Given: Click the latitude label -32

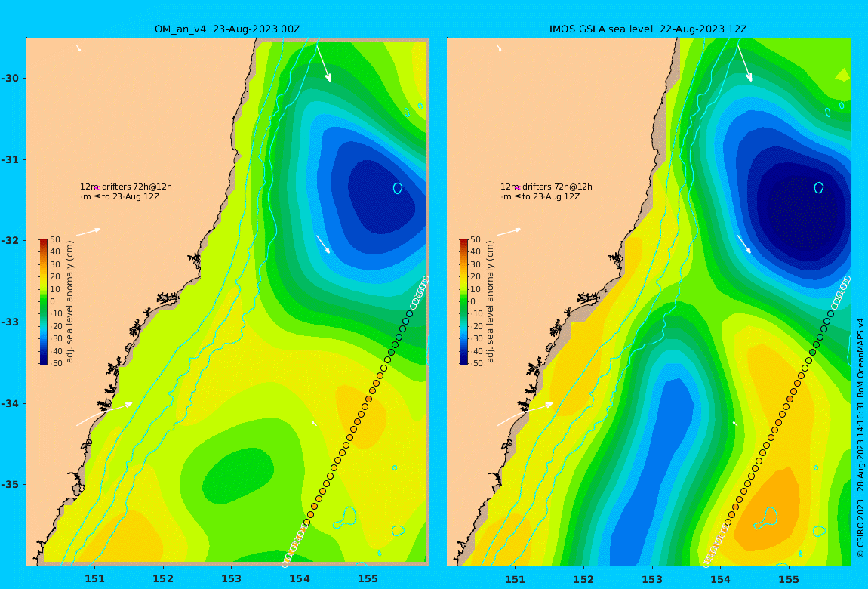Looking at the screenshot, I should pyautogui.click(x=10, y=240).
